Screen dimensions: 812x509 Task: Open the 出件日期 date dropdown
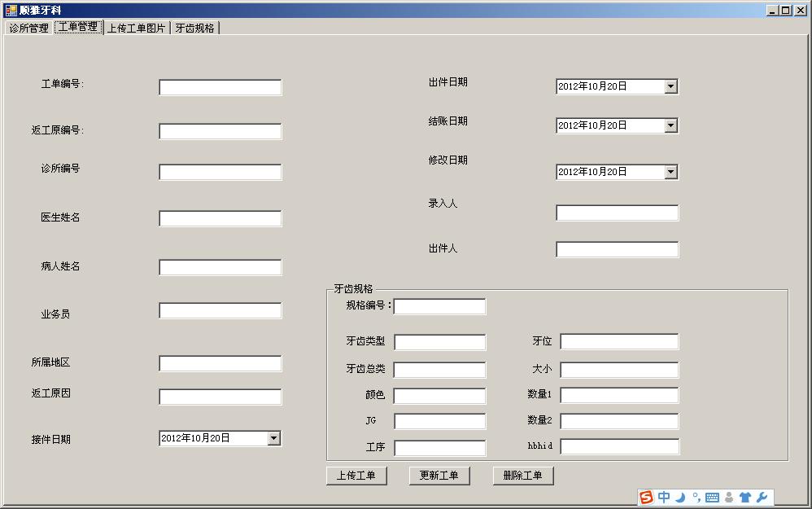click(670, 86)
